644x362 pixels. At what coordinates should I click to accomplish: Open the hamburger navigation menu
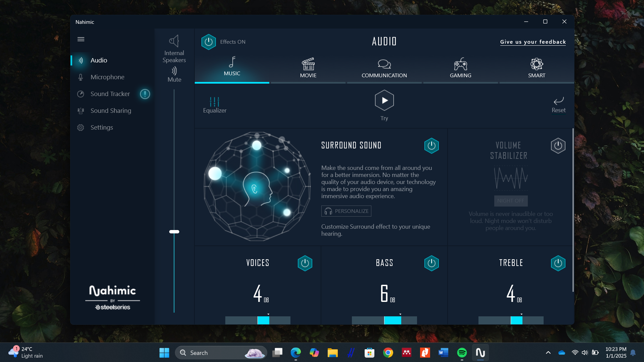pos(81,39)
